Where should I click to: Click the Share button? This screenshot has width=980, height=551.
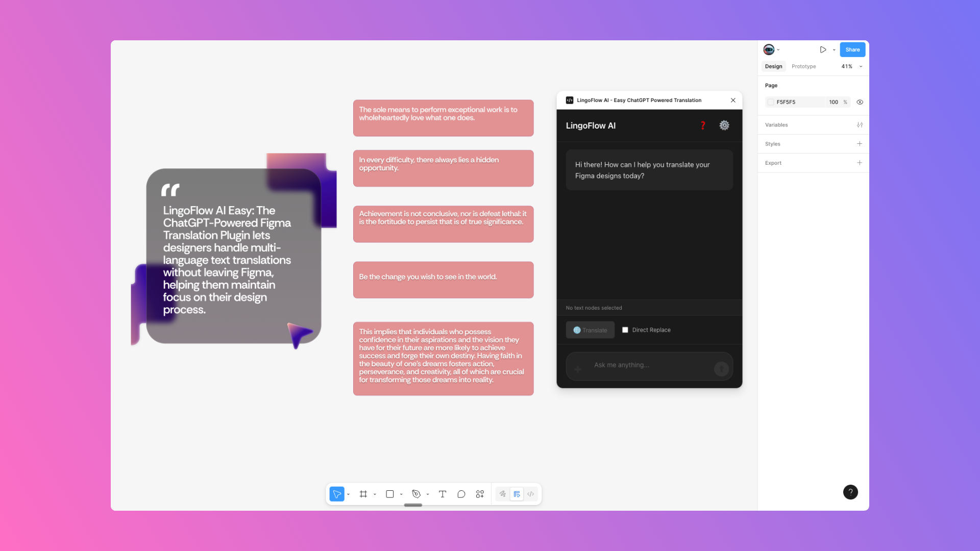coord(852,49)
